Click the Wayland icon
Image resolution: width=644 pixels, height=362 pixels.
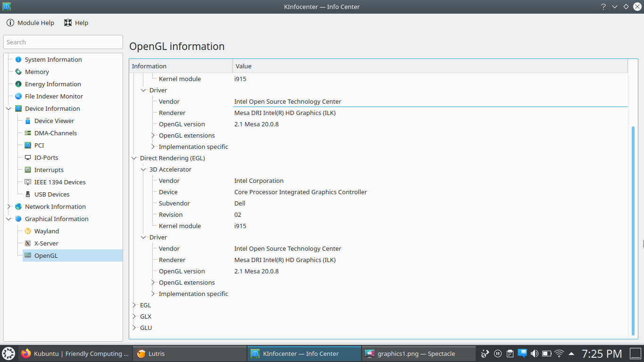coord(28,231)
